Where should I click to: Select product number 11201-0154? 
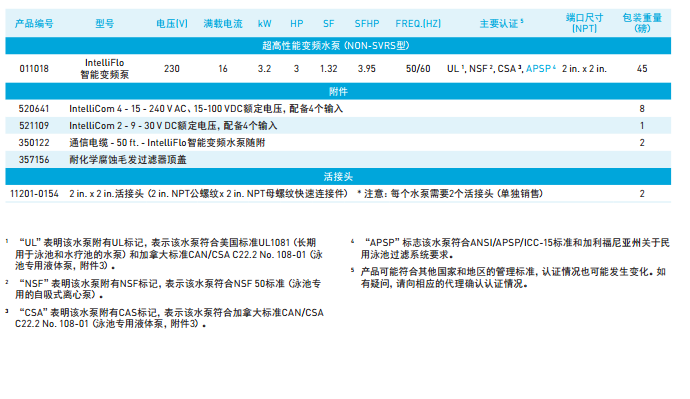tap(34, 194)
